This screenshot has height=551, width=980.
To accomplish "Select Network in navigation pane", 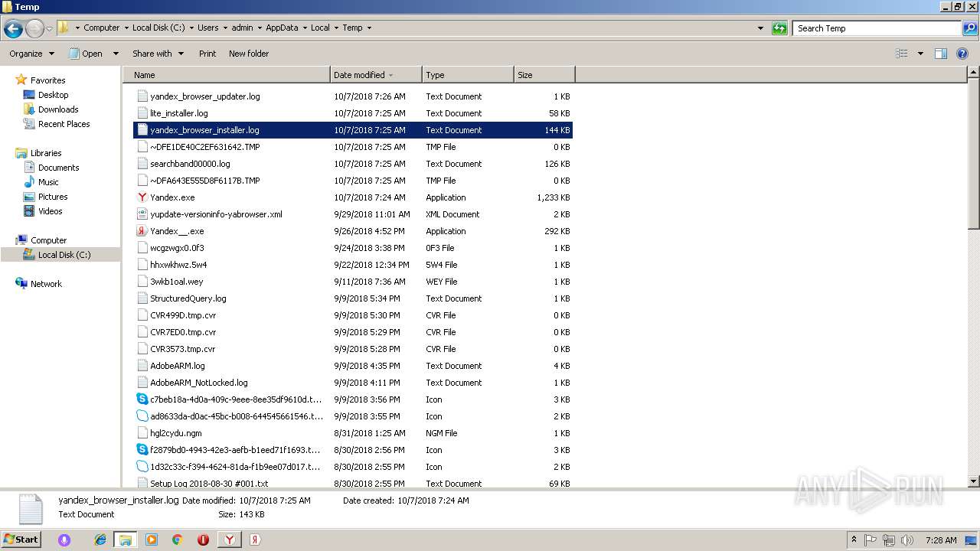I will point(46,284).
